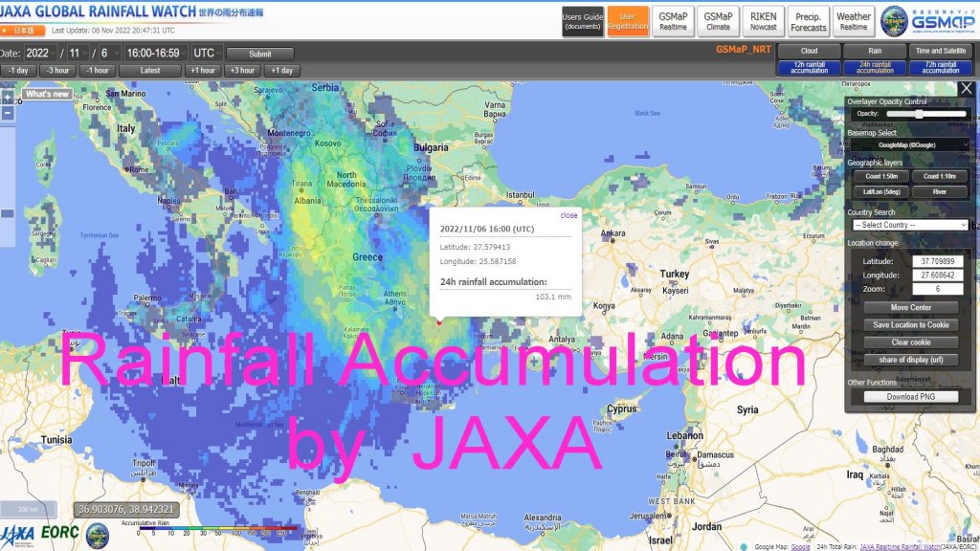980x551 pixels.
Task: Click Save Location to Cookie
Action: [x=911, y=325]
